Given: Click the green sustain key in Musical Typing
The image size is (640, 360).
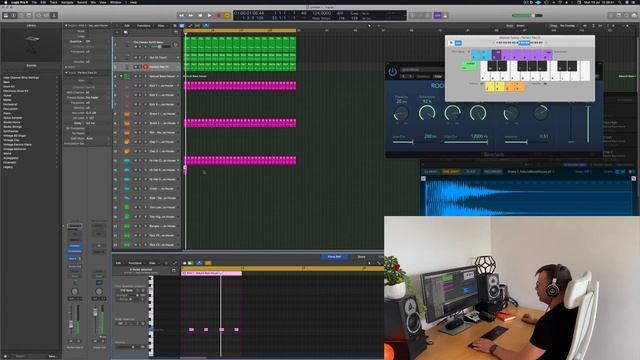Looking at the screenshot, I should (469, 65).
